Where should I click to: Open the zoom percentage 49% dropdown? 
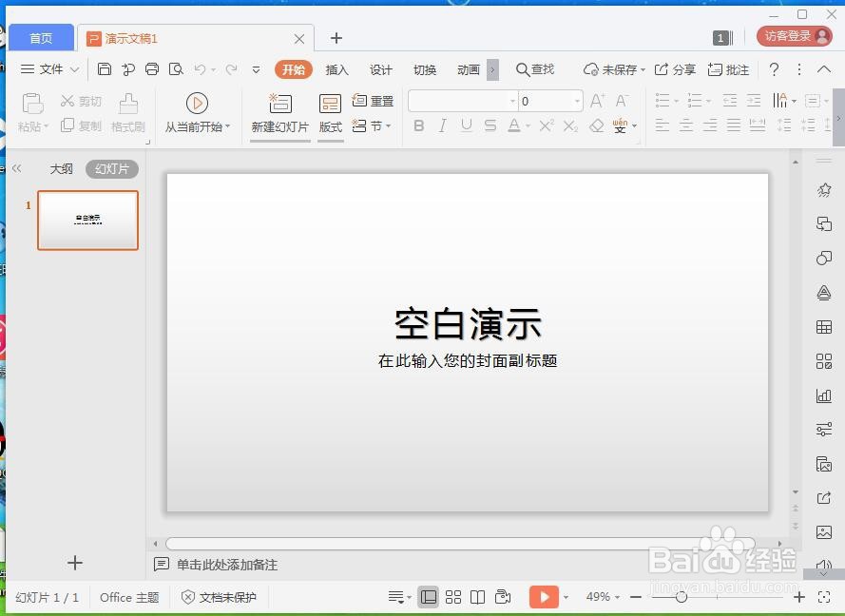coord(603,597)
